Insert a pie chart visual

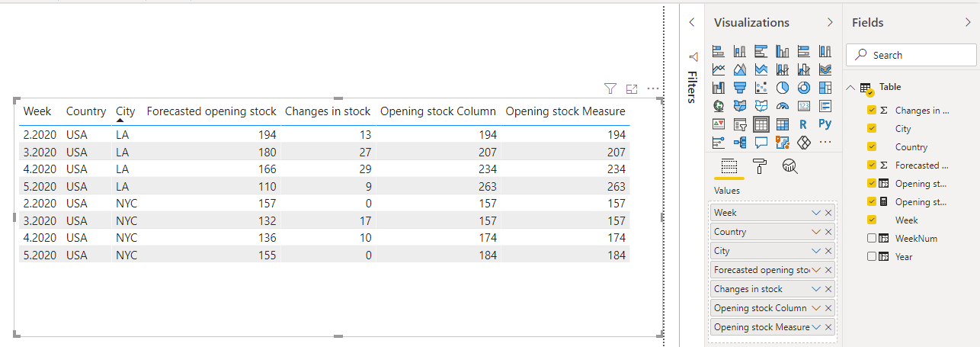click(782, 88)
